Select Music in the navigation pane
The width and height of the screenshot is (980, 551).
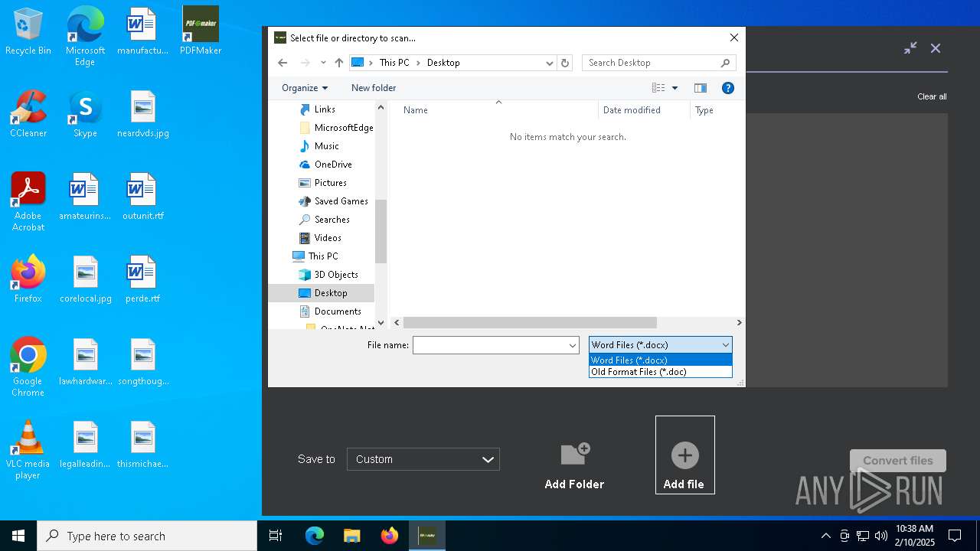click(x=326, y=146)
